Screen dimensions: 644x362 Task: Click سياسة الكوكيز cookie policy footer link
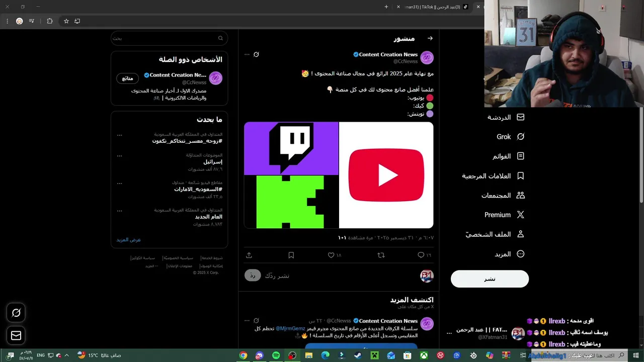click(x=144, y=258)
